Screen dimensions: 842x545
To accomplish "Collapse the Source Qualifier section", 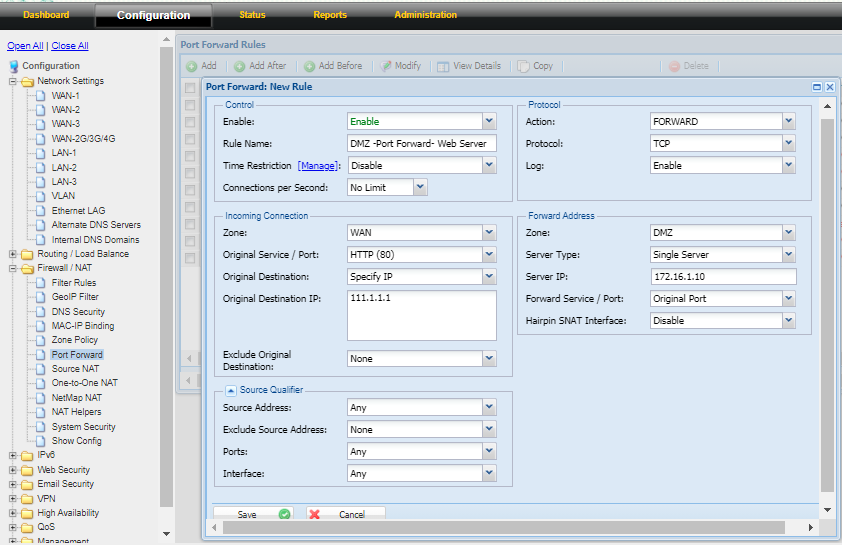I will [230, 390].
